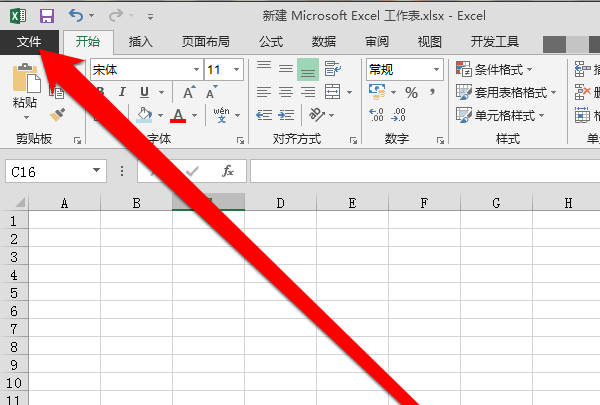Expand the Name Box dropdown arrow

pyautogui.click(x=96, y=171)
